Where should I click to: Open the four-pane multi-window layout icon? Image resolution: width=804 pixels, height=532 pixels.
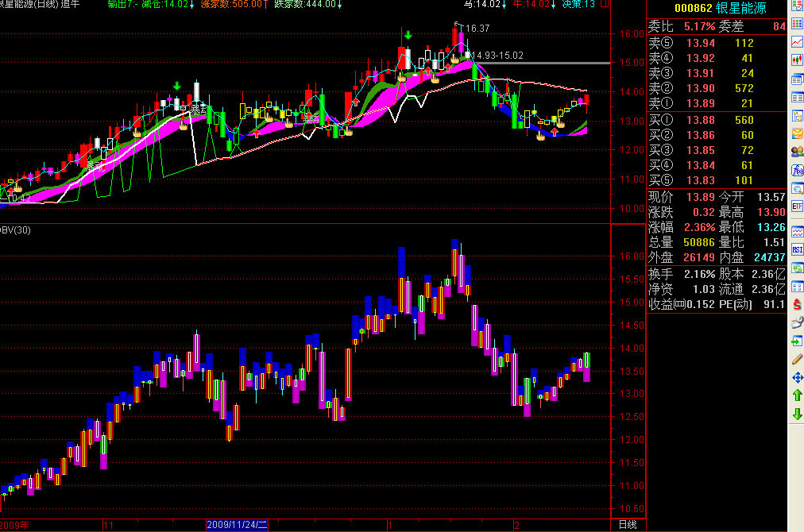pyautogui.click(x=797, y=287)
